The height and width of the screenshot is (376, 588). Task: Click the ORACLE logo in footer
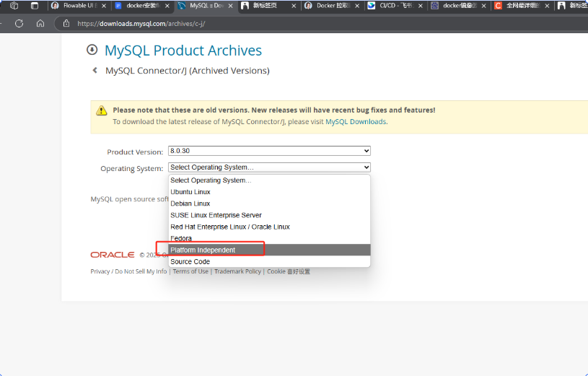click(113, 255)
